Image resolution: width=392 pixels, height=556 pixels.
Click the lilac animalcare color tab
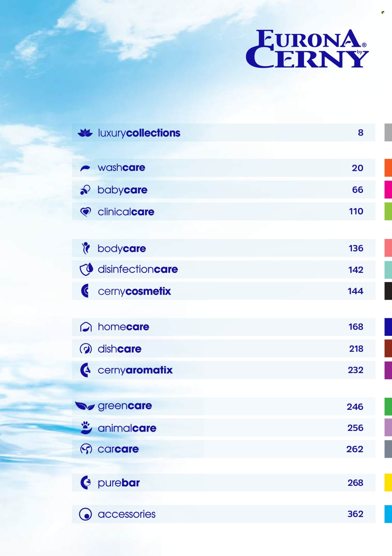(x=388, y=427)
